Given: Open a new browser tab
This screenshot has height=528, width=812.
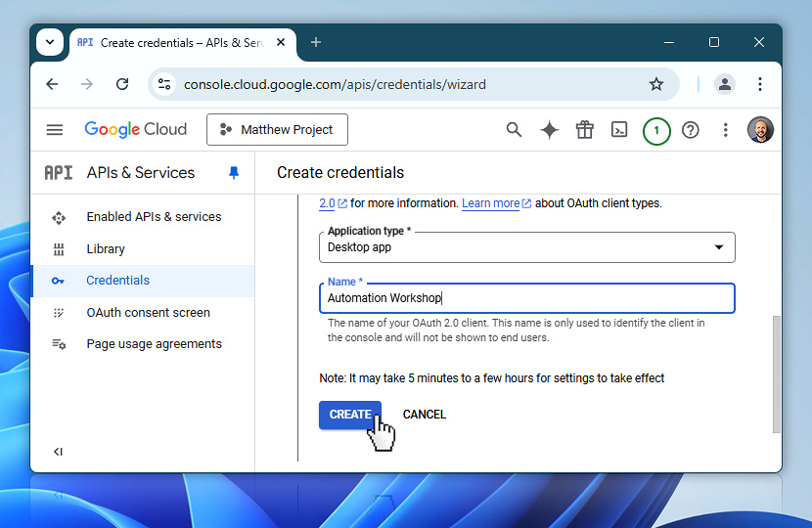Looking at the screenshot, I should click(316, 42).
